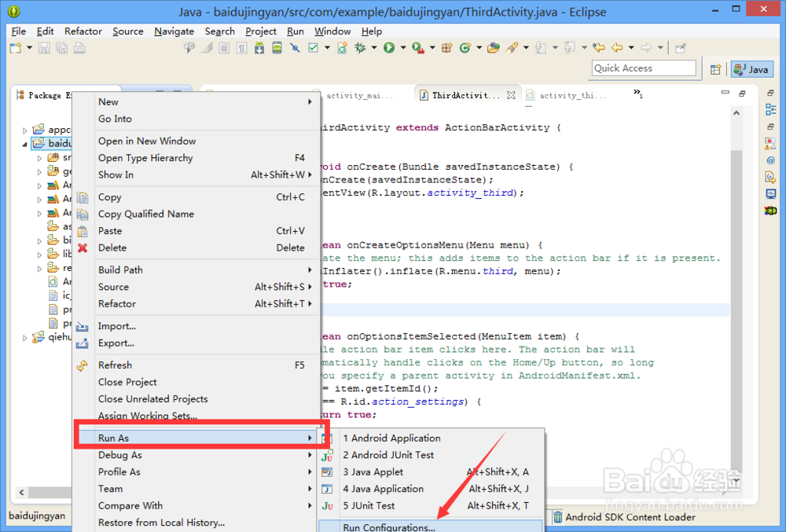The height and width of the screenshot is (532, 786).
Task: Select 'Run As' in context menu
Action: pyautogui.click(x=197, y=438)
